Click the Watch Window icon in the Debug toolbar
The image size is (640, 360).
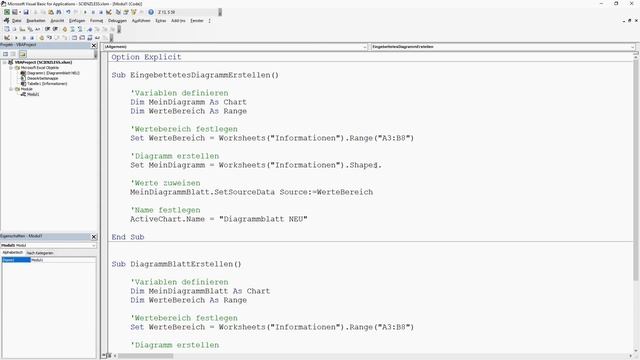click(90, 38)
